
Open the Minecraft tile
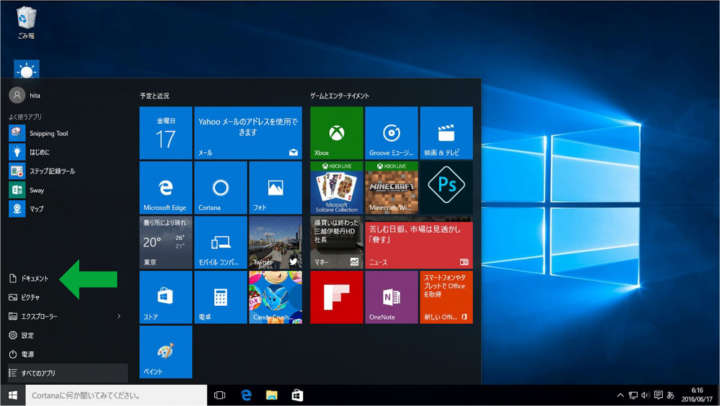coord(391,188)
